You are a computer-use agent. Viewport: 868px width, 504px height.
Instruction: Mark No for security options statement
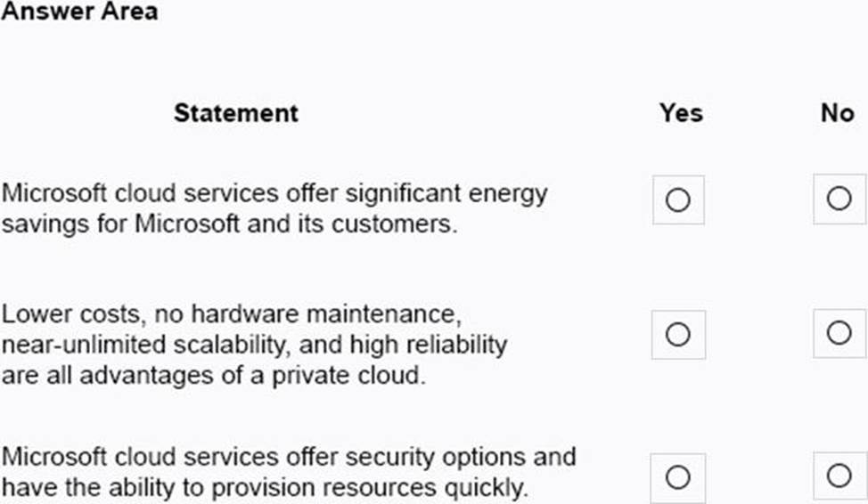[839, 476]
